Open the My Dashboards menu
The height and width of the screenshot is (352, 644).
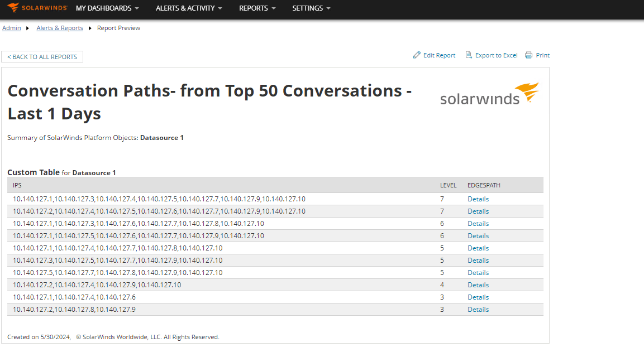click(107, 8)
